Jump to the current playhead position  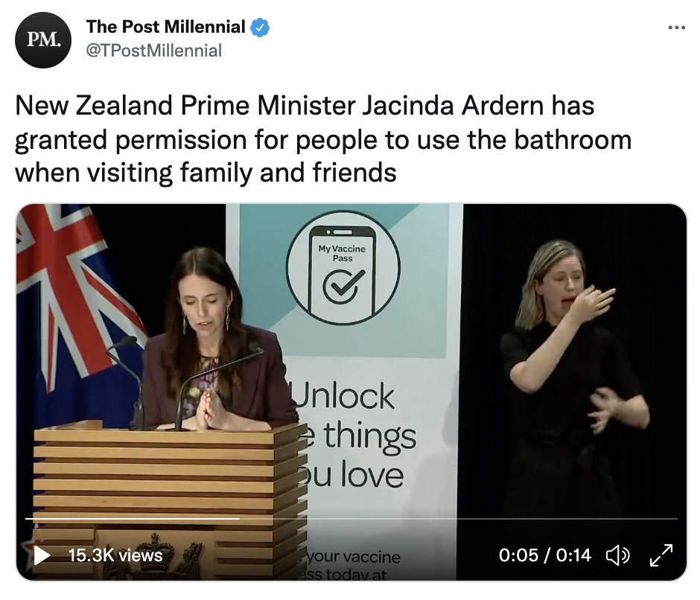240,519
